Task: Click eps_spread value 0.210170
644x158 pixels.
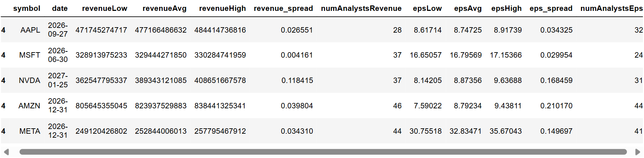Action: [x=557, y=106]
